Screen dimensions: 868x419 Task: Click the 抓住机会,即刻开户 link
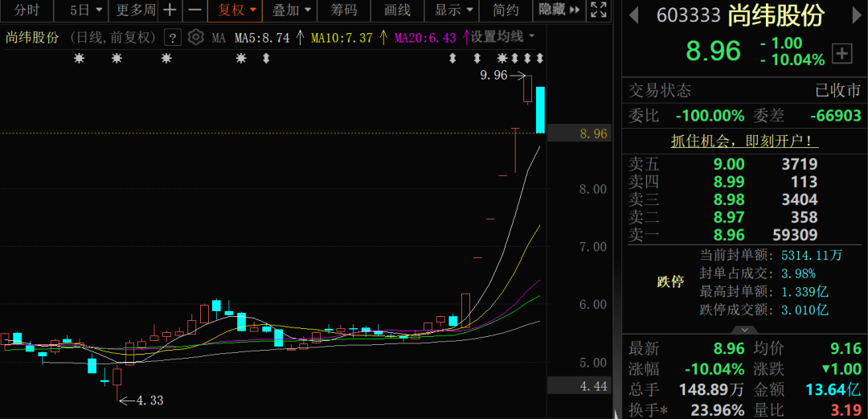[x=744, y=141]
